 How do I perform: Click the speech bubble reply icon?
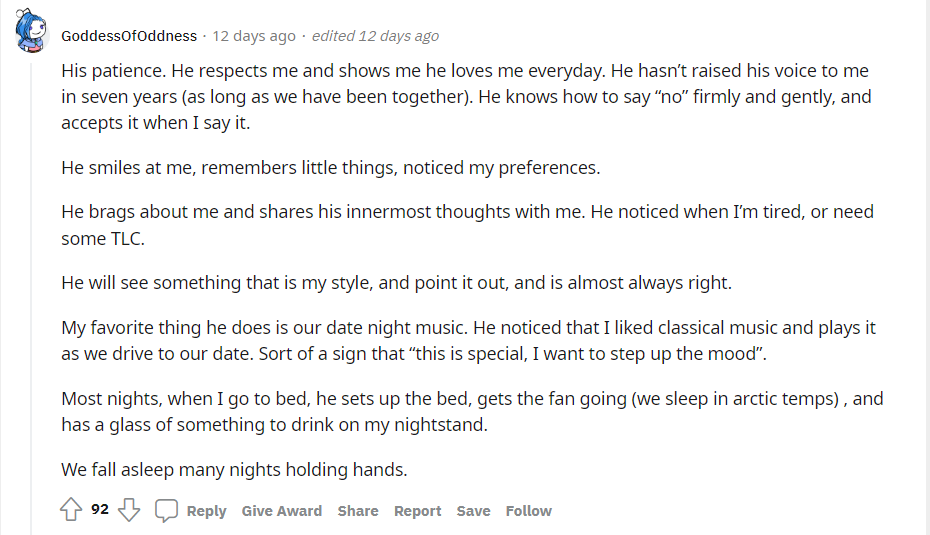[x=167, y=510]
